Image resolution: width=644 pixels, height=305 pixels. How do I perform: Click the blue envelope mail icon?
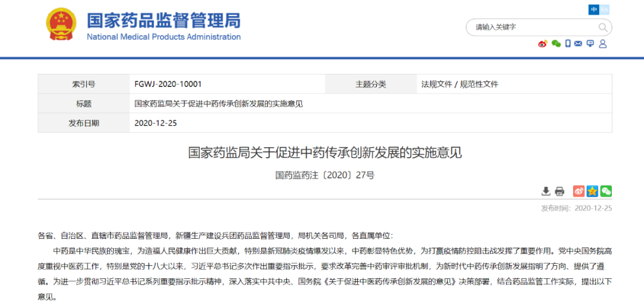tap(578, 43)
